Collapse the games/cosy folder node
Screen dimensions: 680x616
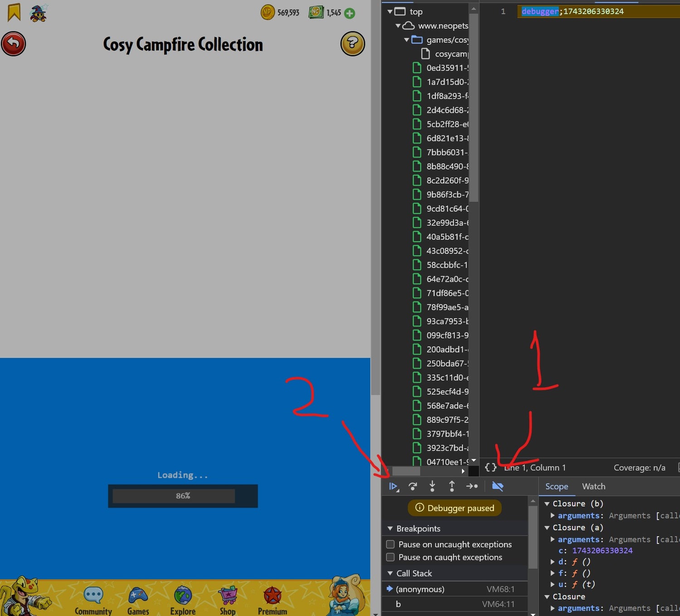407,40
